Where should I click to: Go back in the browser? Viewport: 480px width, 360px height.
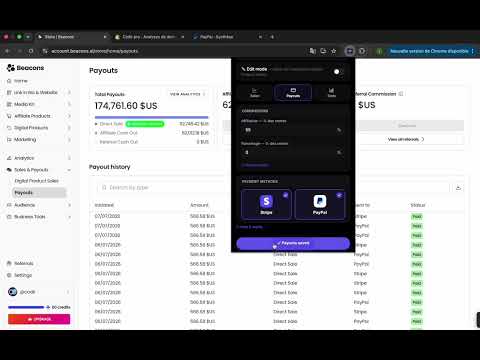(7, 51)
